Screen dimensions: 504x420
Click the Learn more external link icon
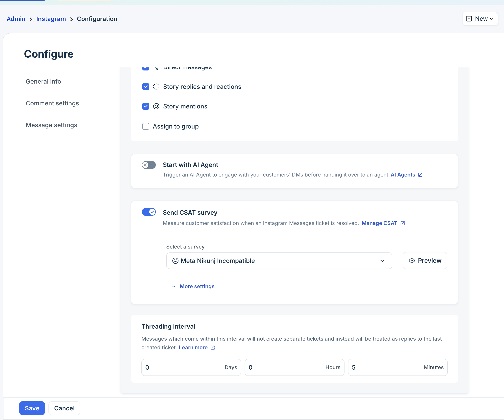coord(213,348)
